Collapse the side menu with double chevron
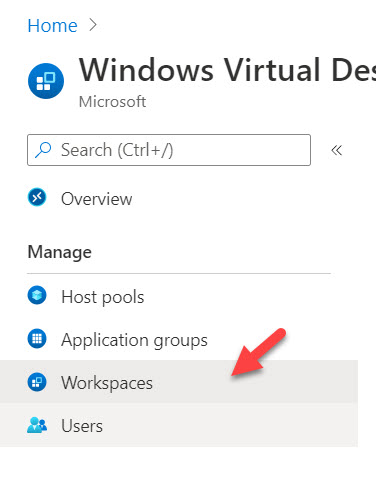 [x=336, y=150]
